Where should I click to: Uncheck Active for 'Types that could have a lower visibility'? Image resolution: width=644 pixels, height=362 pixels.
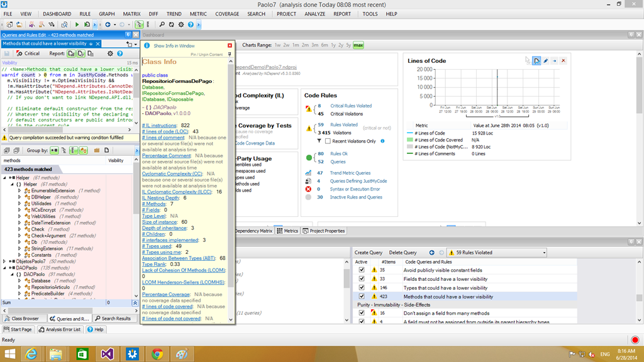click(361, 287)
